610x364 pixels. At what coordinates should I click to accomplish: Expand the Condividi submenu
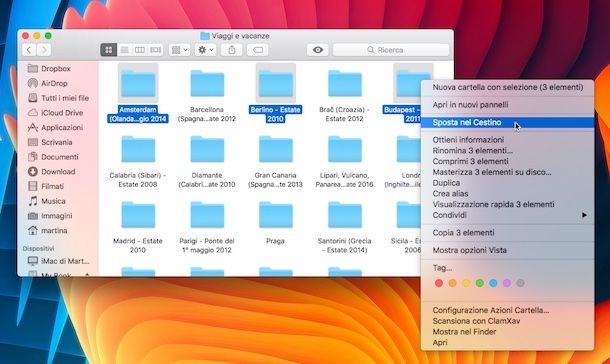pos(507,215)
